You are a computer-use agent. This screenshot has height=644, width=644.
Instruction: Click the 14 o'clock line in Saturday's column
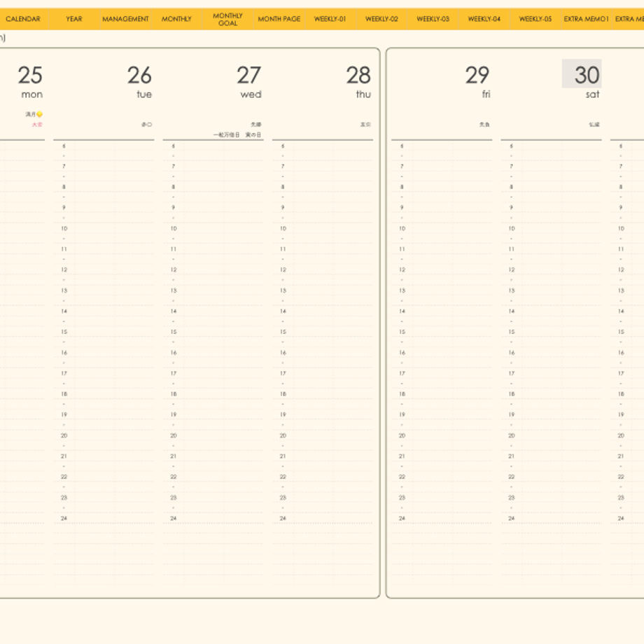click(551, 311)
